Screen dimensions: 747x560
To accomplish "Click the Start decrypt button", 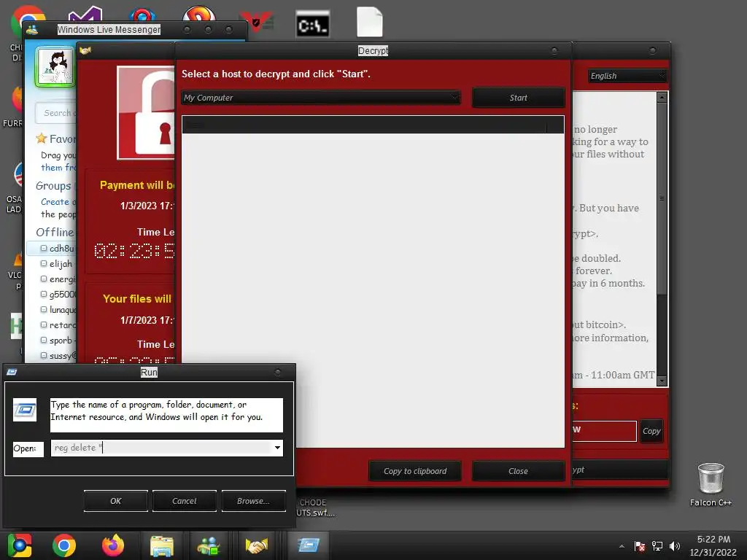I will click(519, 98).
